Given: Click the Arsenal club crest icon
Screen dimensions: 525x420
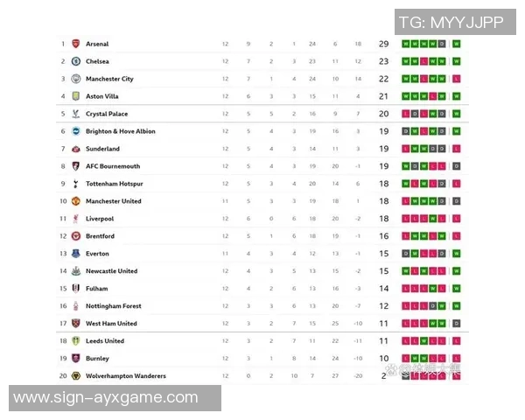Looking at the screenshot, I should pos(76,44).
